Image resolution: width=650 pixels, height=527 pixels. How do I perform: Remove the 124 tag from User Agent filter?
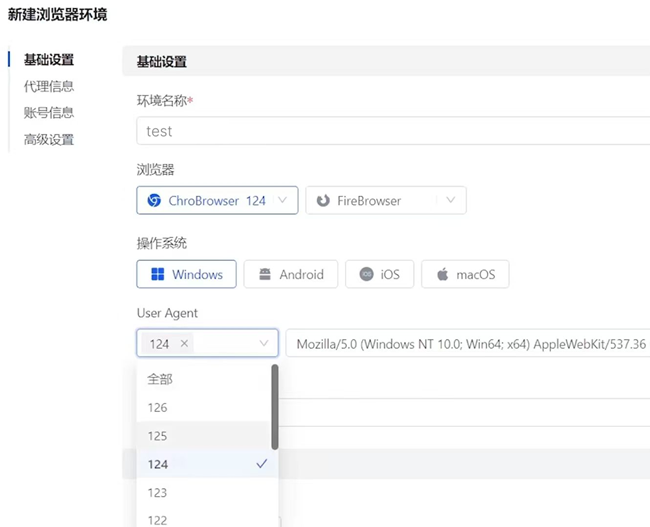[184, 343]
